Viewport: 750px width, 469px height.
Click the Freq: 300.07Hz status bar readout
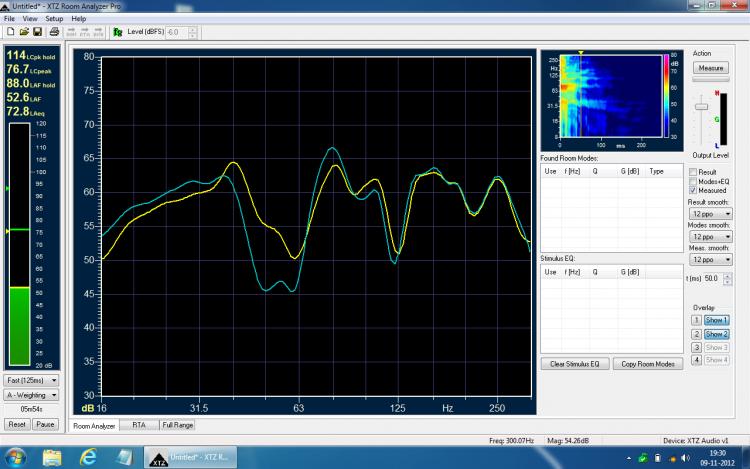(511, 440)
